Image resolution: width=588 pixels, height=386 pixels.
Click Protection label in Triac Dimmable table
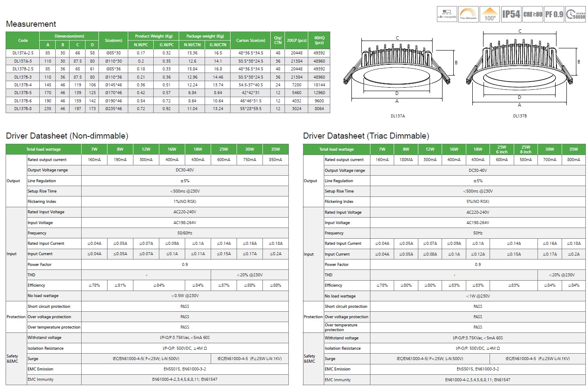pyautogui.click(x=313, y=317)
